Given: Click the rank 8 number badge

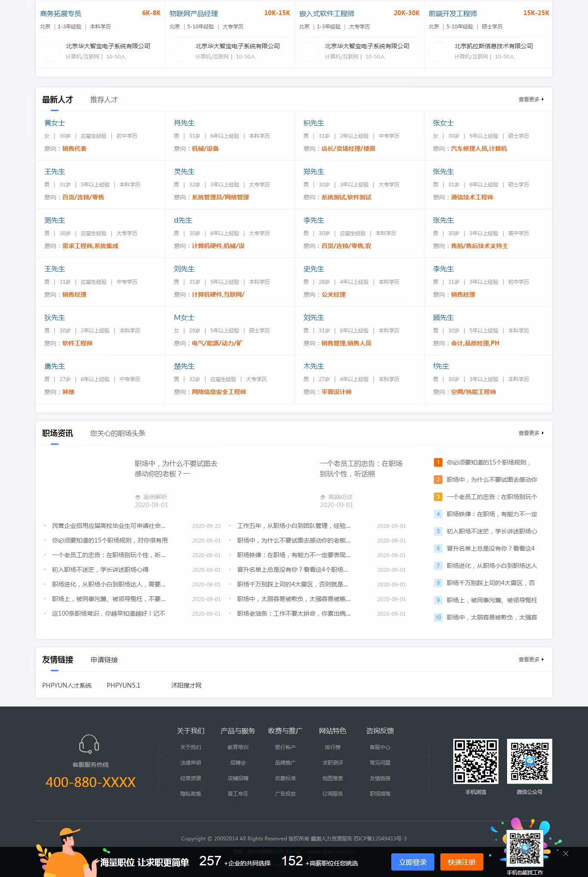Looking at the screenshot, I should [438, 583].
